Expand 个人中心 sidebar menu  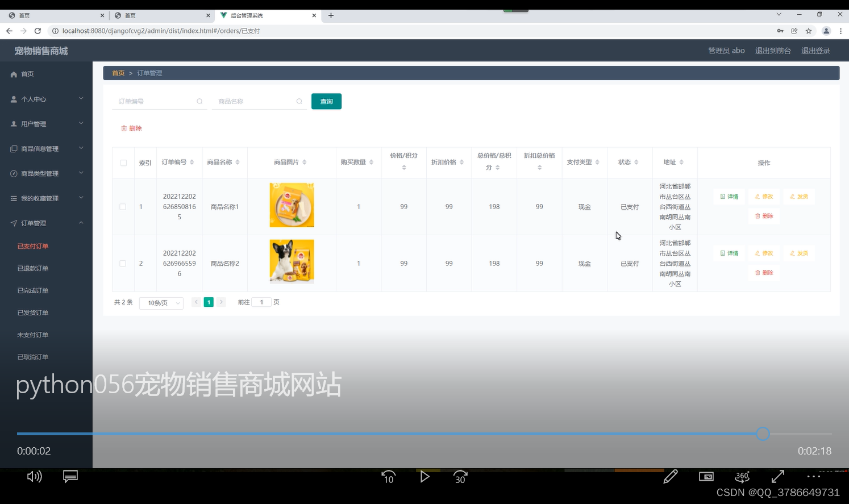(x=46, y=99)
